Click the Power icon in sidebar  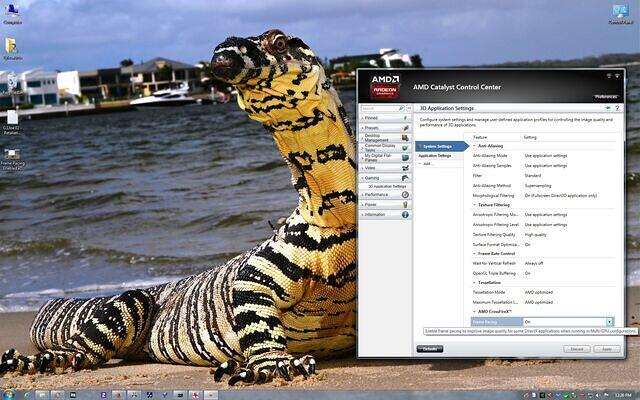pyautogui.click(x=406, y=204)
